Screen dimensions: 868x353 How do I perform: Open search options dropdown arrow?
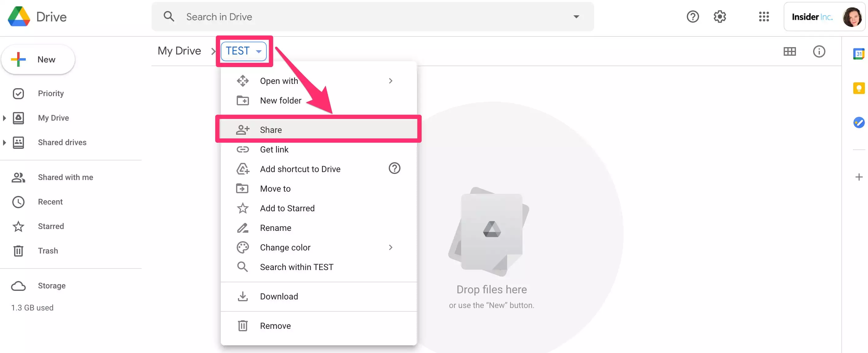(576, 17)
